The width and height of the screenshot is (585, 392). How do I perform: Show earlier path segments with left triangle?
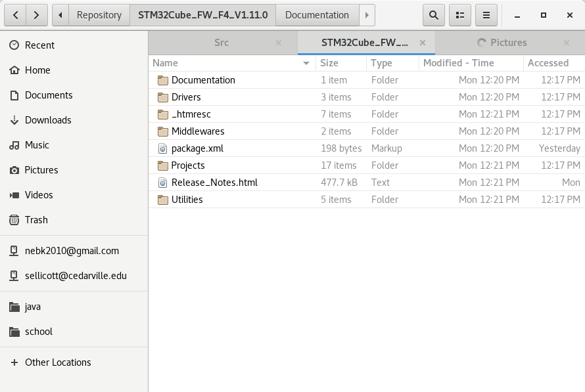[x=60, y=15]
